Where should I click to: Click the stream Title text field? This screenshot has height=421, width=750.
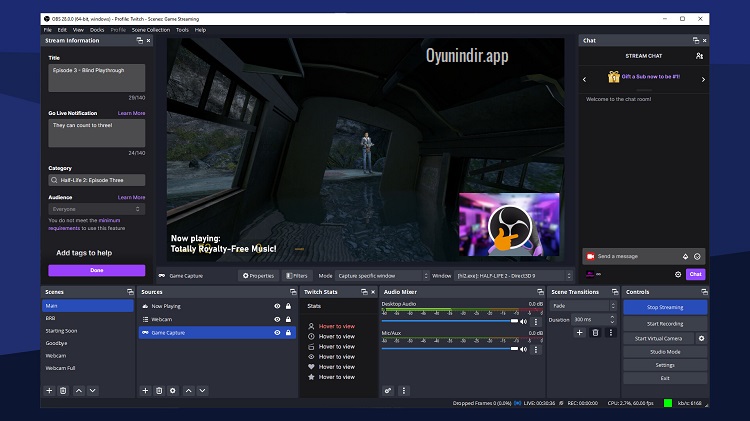[97, 78]
